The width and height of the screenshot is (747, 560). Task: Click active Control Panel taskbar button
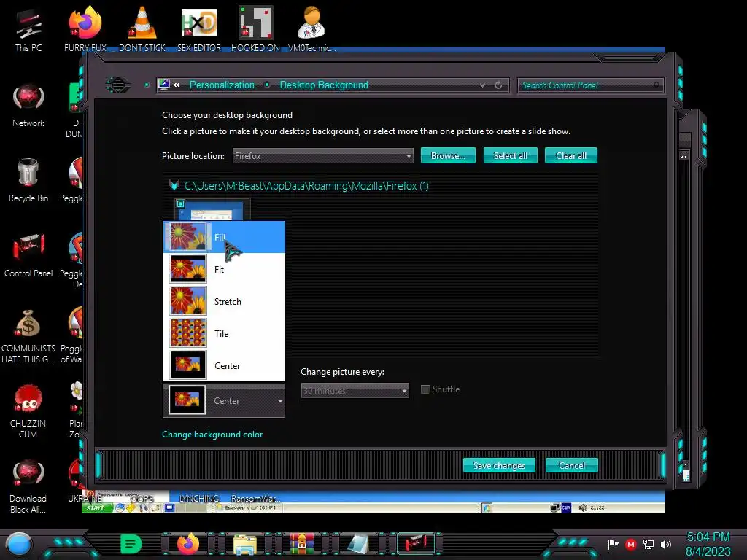coord(416,544)
